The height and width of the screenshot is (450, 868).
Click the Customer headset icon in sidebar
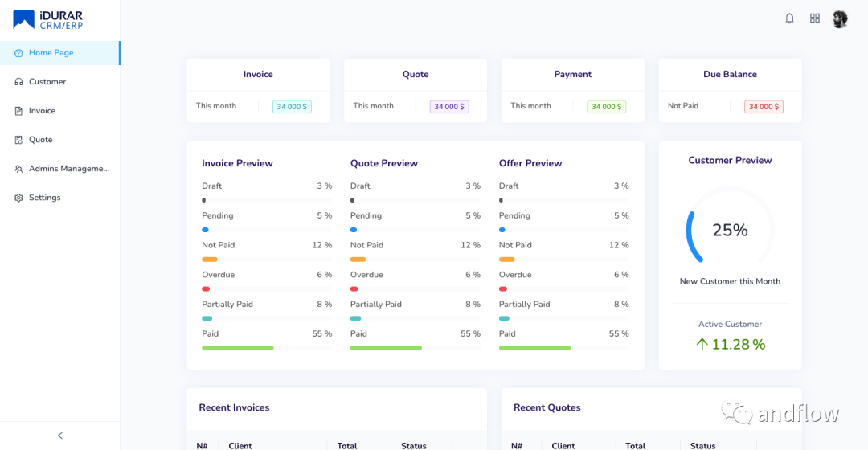(x=18, y=82)
